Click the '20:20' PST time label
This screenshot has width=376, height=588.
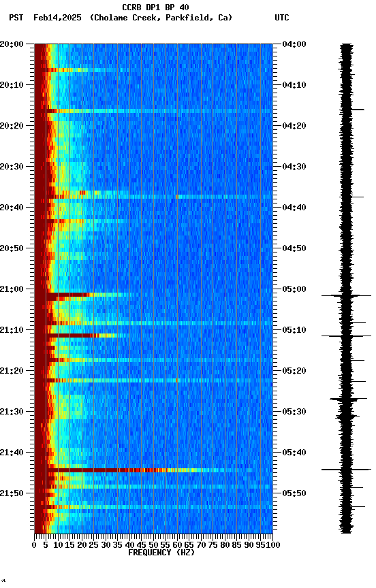pos(12,126)
